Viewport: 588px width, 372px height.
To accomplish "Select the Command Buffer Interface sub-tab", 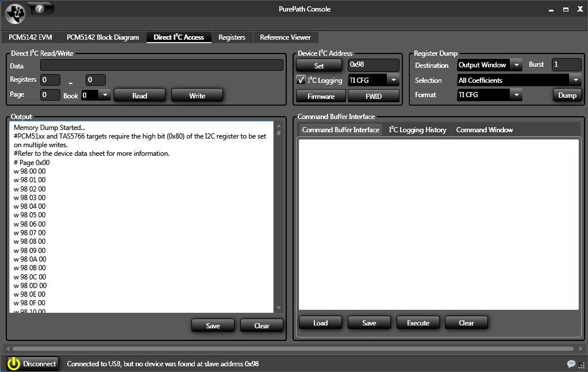I will point(340,130).
